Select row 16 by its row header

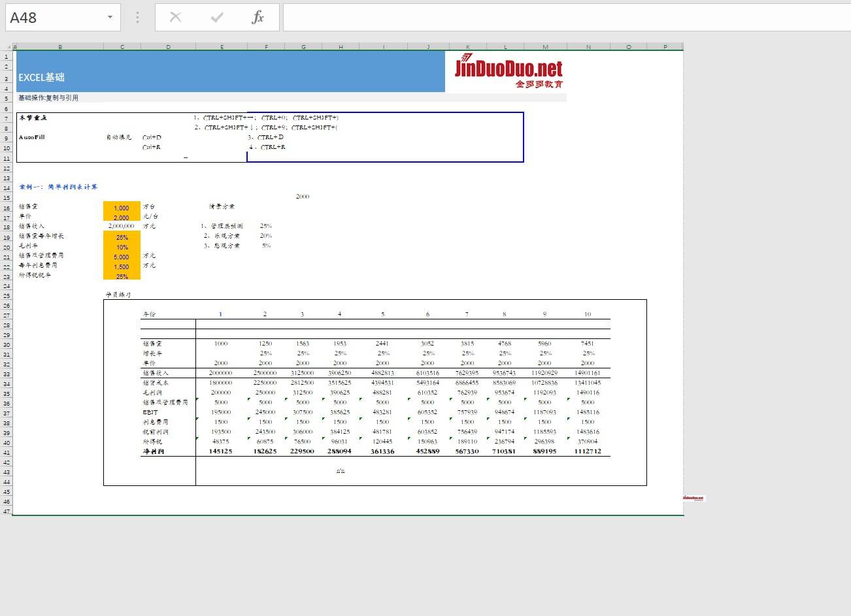click(x=7, y=208)
